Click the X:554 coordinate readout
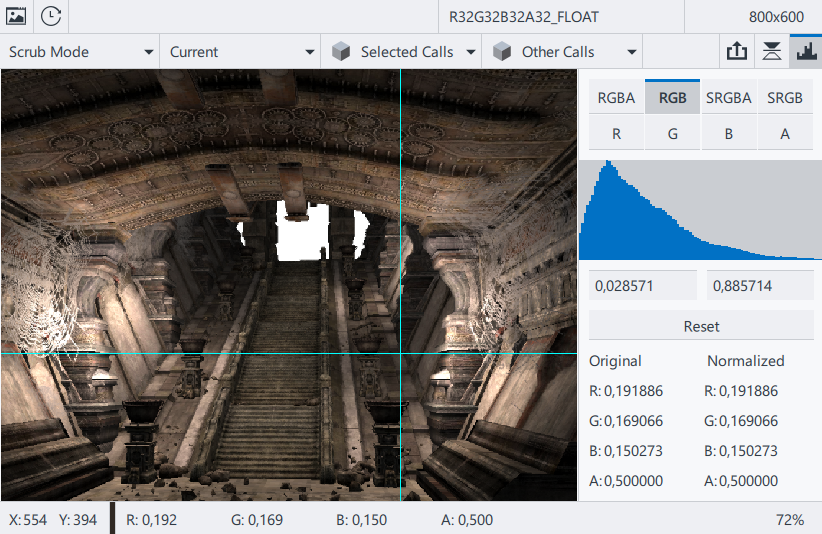Screen dimensions: 822x534 click(27, 520)
